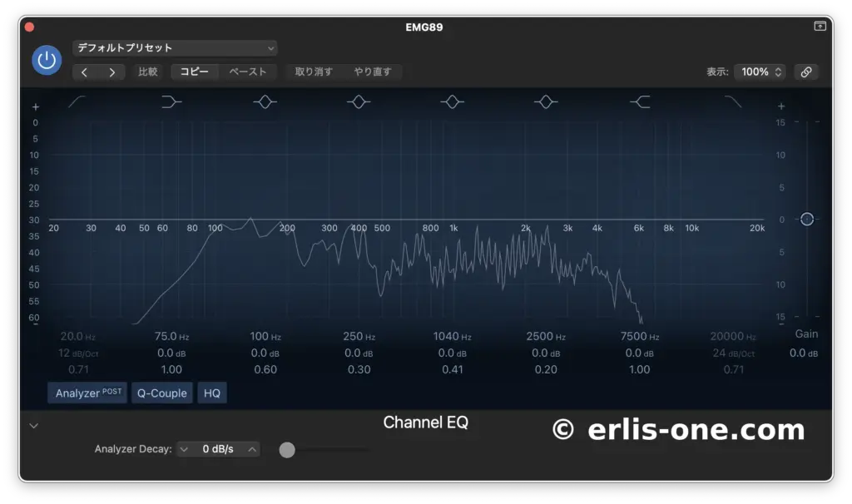This screenshot has width=852, height=504.
Task: Click the Analyzer Decay slider handle
Action: [x=287, y=450]
